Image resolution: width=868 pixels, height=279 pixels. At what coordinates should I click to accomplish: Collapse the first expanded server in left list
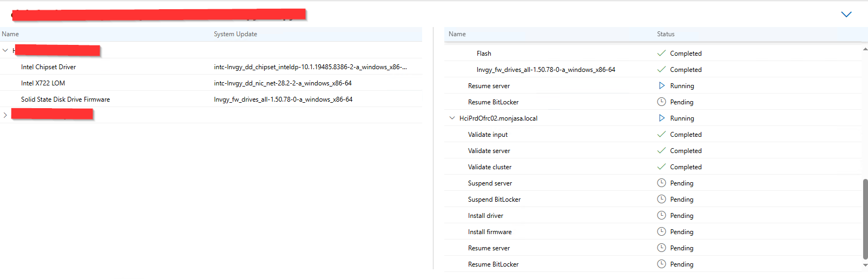[x=5, y=50]
